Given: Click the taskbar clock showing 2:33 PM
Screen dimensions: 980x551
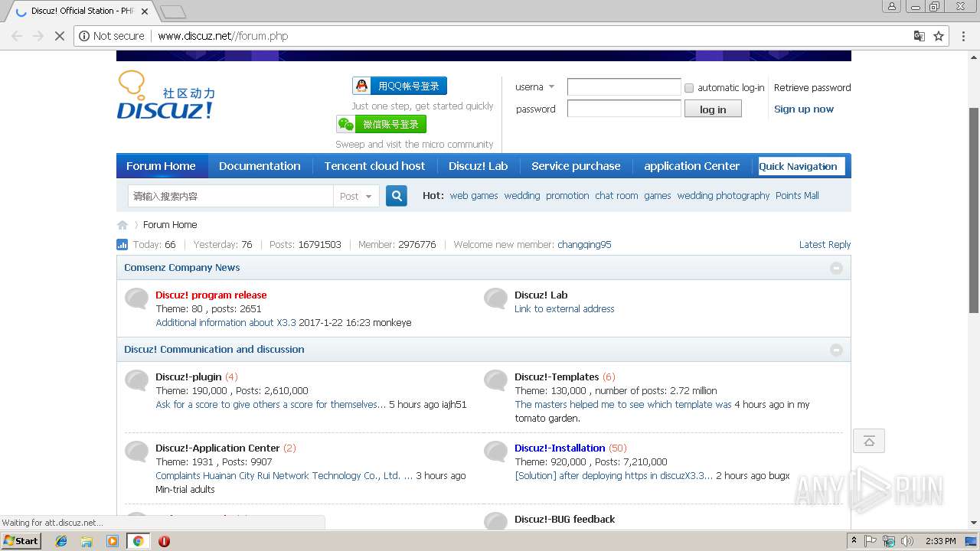Looking at the screenshot, I should click(x=940, y=541).
